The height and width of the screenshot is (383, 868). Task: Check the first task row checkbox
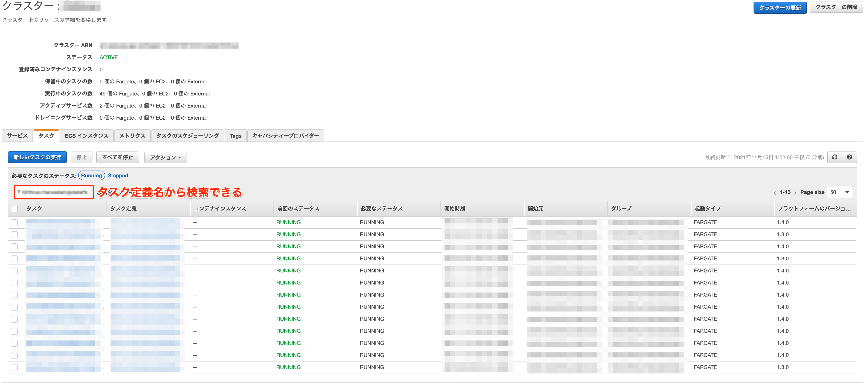pos(14,222)
